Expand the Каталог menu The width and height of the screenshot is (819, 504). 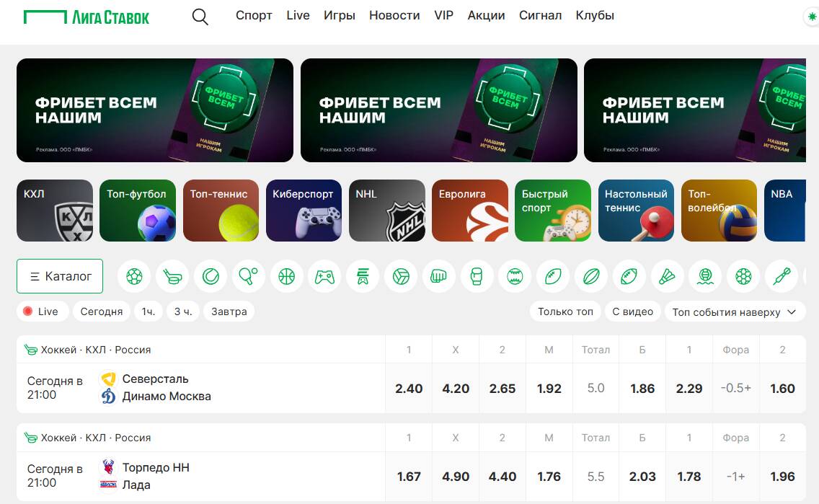[x=60, y=275]
